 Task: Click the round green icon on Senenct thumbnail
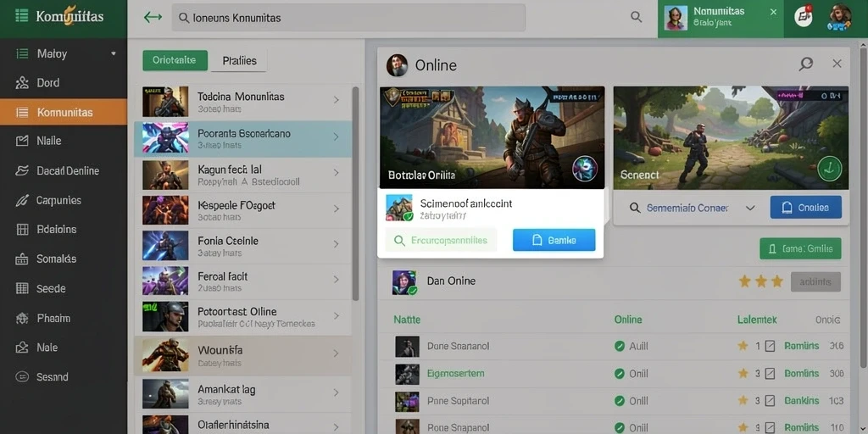point(829,168)
